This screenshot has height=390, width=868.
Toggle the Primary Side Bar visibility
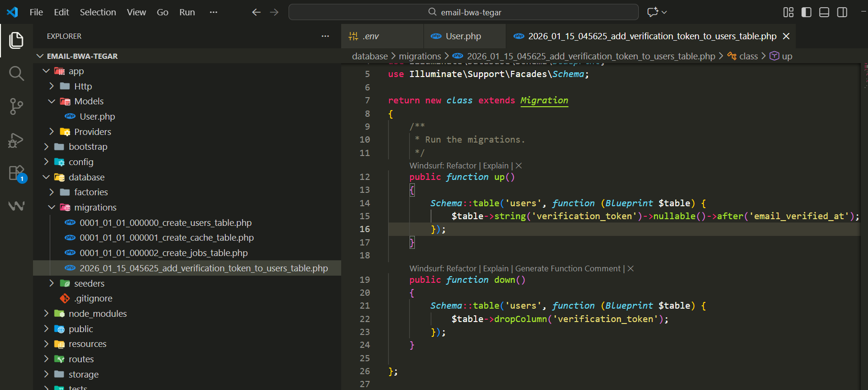[806, 12]
